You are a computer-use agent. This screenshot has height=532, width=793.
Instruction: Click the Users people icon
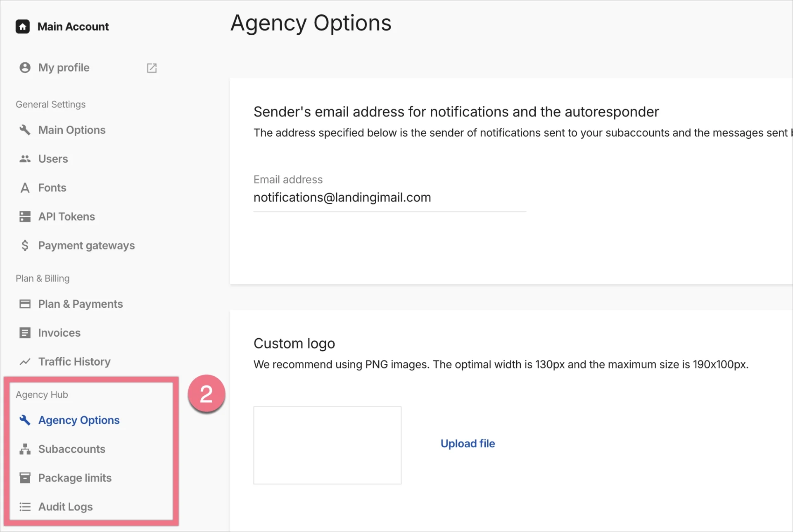point(25,159)
